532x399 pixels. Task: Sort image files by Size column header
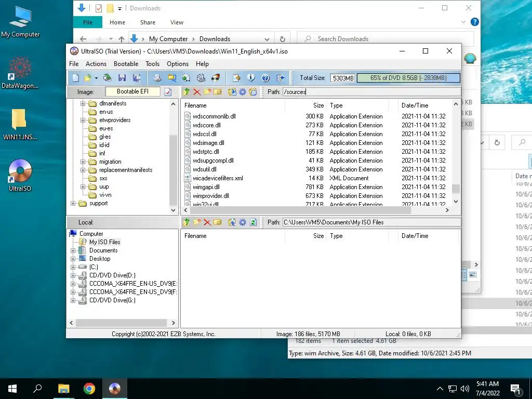305,105
